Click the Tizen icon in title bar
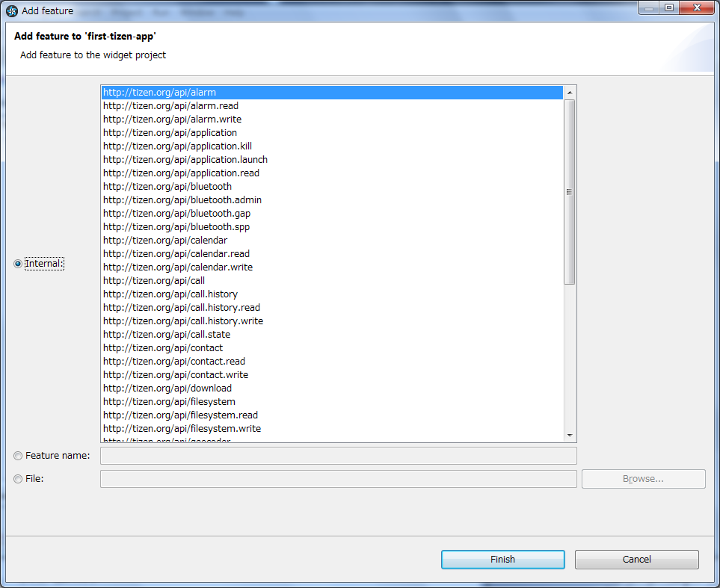The image size is (720, 588). coord(12,11)
